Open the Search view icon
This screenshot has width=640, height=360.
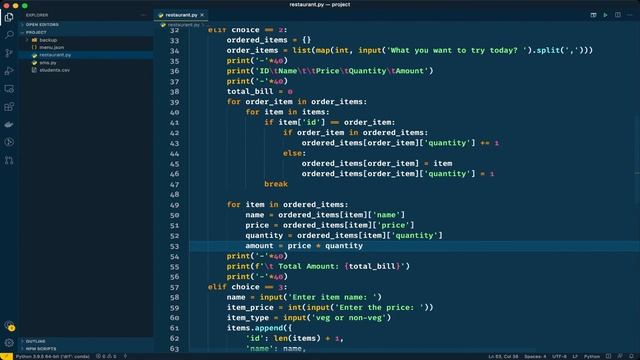pos(9,35)
